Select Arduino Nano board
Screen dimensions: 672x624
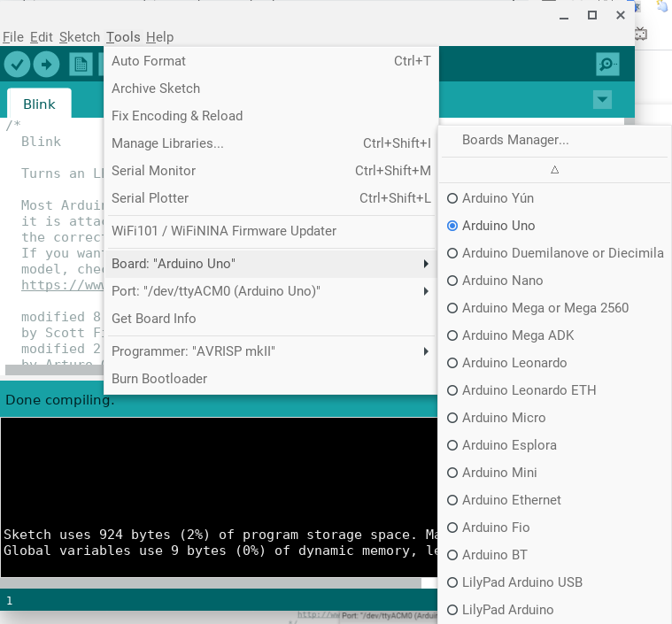tap(554, 281)
